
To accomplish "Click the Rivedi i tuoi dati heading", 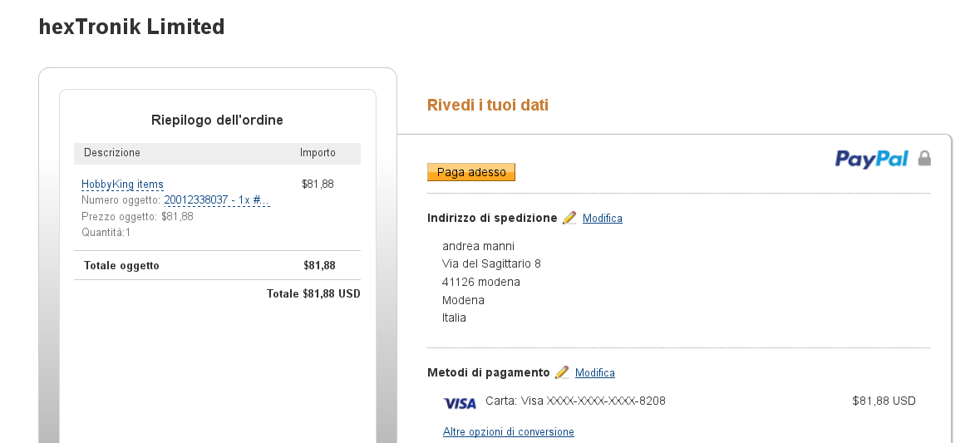I will (x=488, y=106).
